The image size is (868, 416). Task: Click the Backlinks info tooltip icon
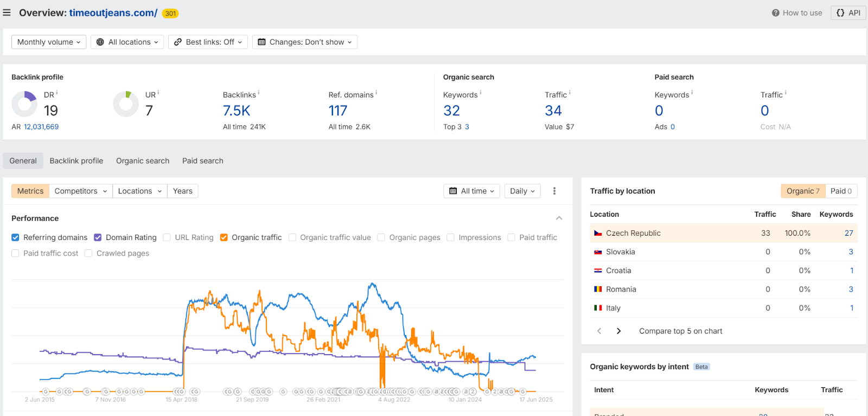[x=259, y=92]
